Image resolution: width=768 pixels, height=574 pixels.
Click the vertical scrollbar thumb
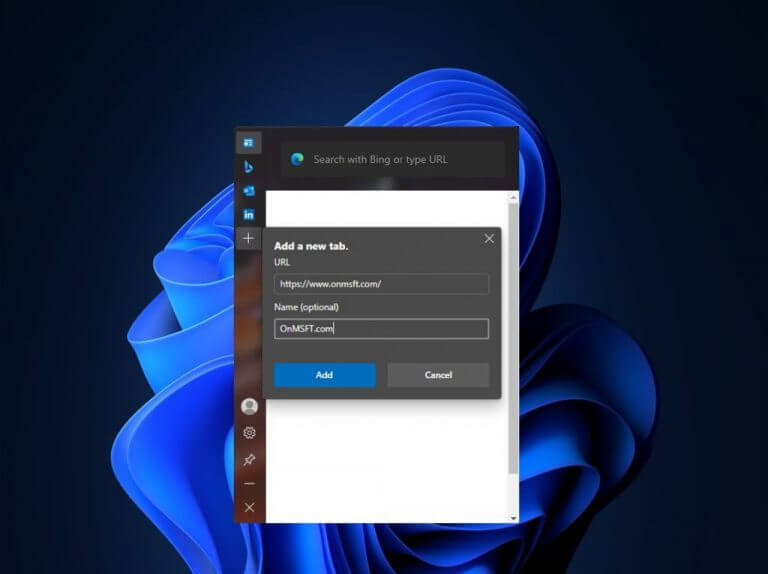(x=513, y=338)
